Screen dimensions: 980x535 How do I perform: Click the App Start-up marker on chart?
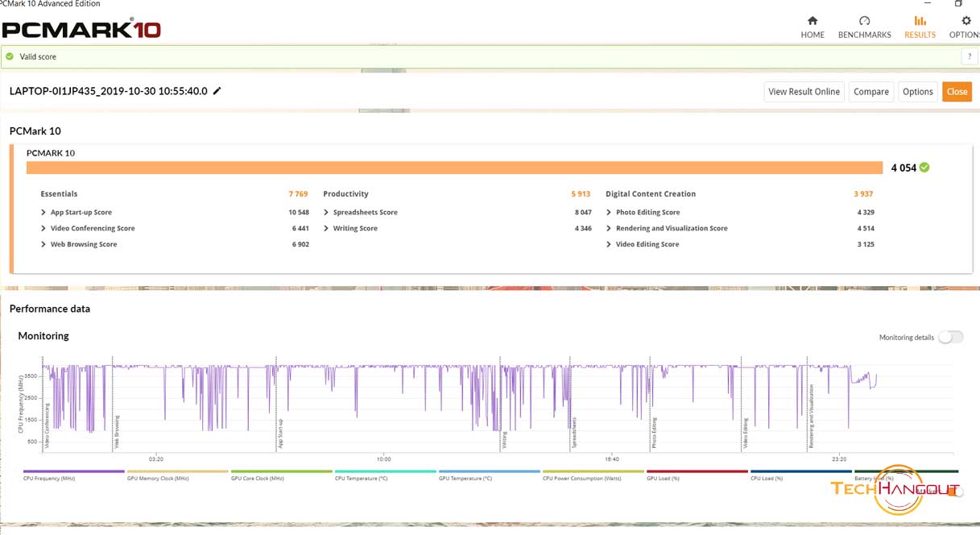[x=280, y=433]
